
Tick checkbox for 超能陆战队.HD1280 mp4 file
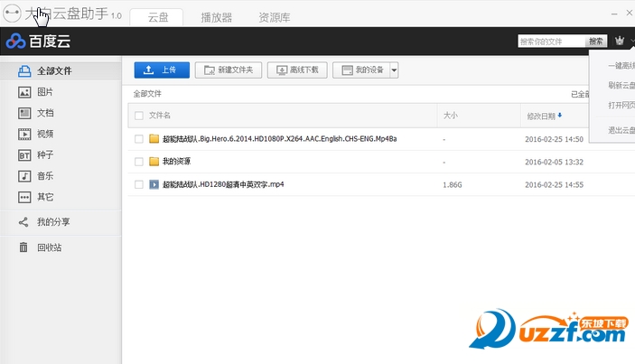click(139, 184)
